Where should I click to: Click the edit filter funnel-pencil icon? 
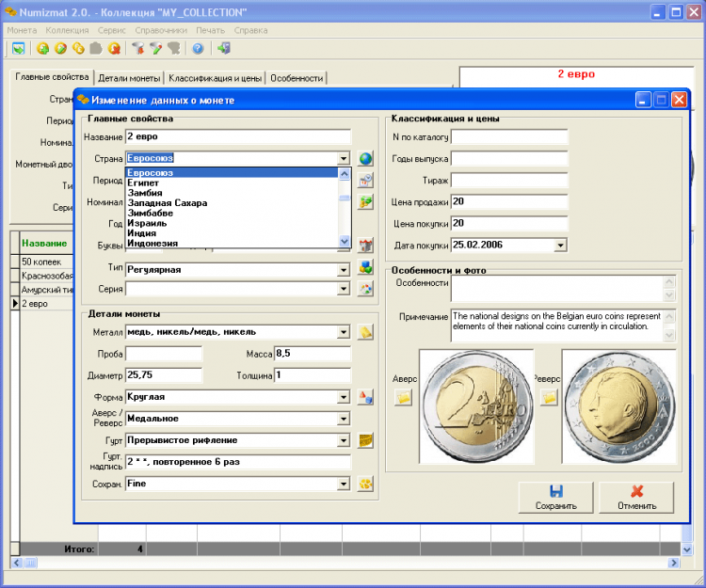(x=155, y=48)
